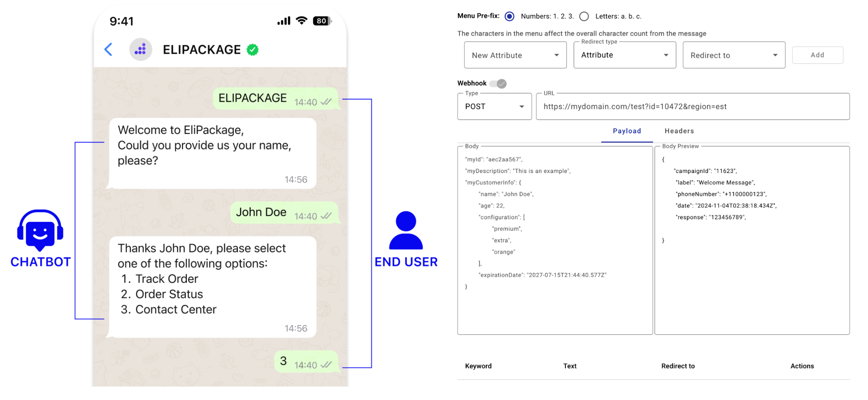This screenshot has width=868, height=400.
Task: Click the End User person icon
Action: pyautogui.click(x=406, y=230)
